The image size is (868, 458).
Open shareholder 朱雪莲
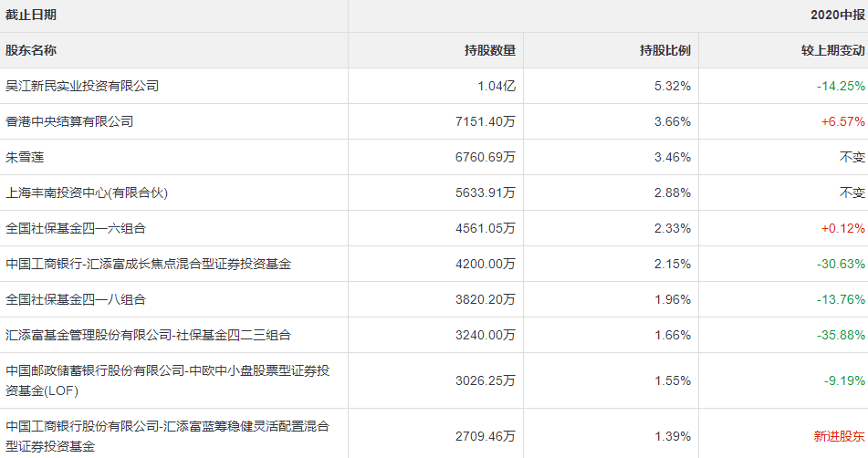pyautogui.click(x=25, y=157)
